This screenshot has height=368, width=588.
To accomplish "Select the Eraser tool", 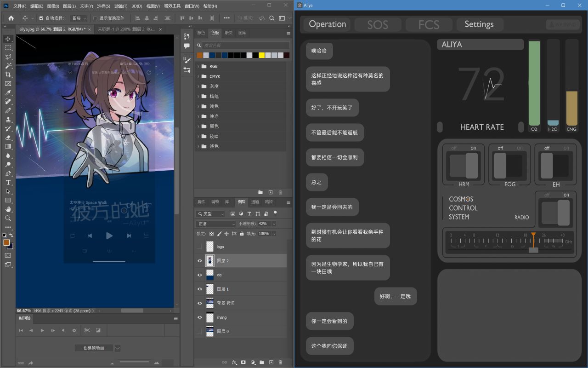I will pos(8,138).
